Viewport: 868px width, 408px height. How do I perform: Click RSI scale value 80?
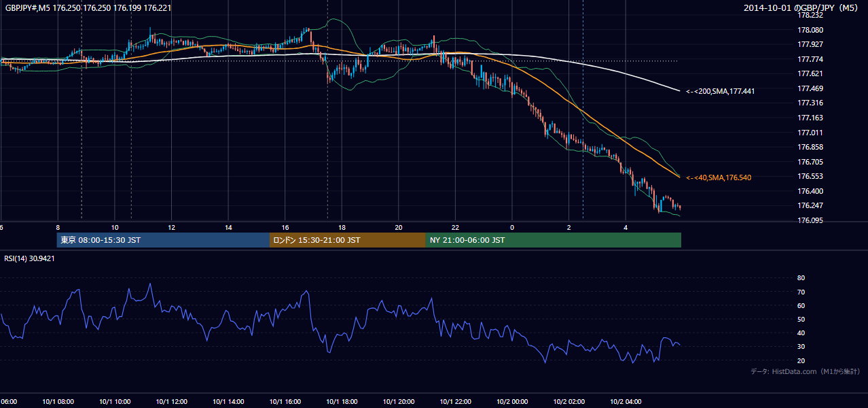coord(801,278)
